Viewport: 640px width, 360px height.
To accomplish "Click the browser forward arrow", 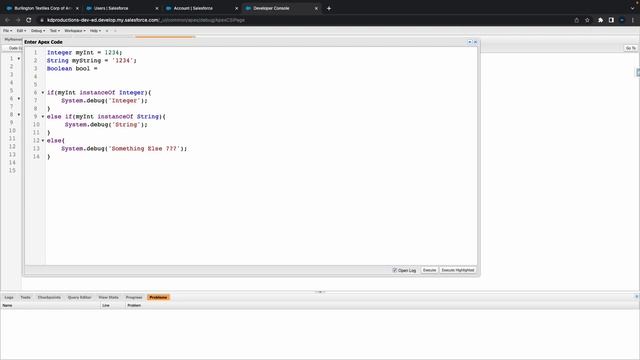I will point(18,20).
